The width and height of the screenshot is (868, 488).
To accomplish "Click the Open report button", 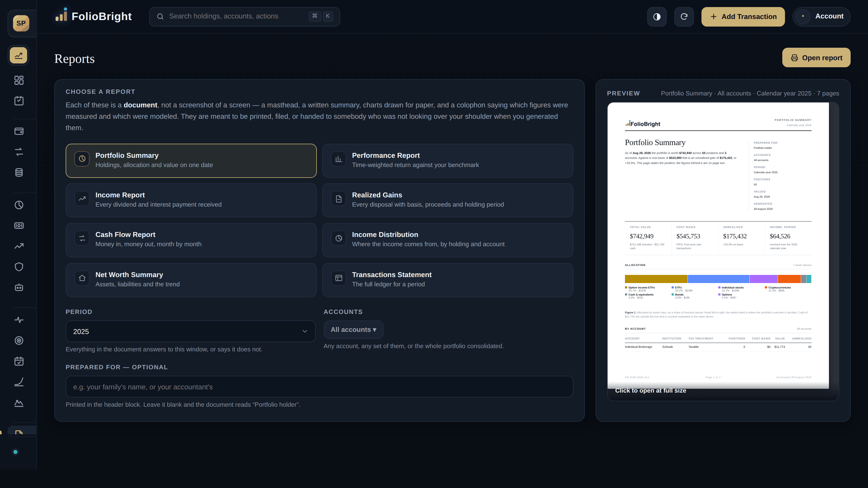I will [816, 57].
